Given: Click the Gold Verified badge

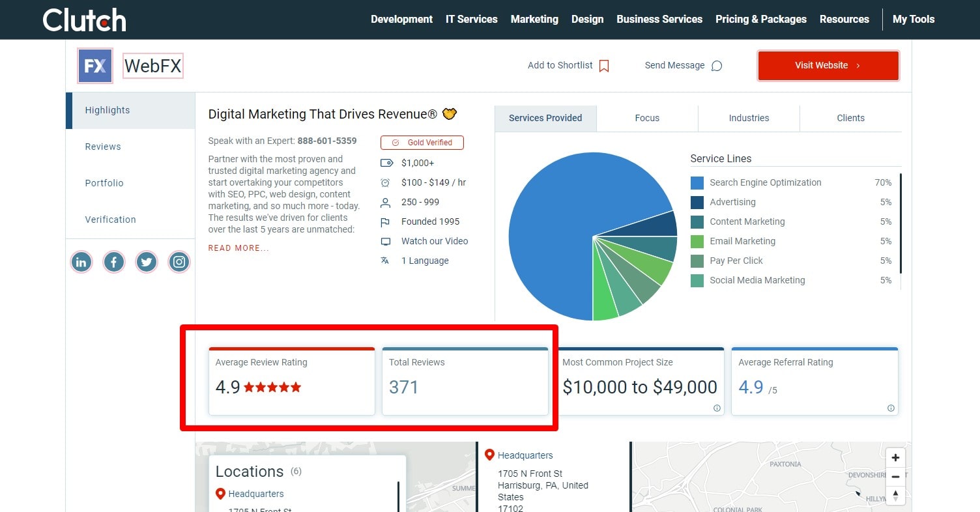Looking at the screenshot, I should [x=422, y=143].
